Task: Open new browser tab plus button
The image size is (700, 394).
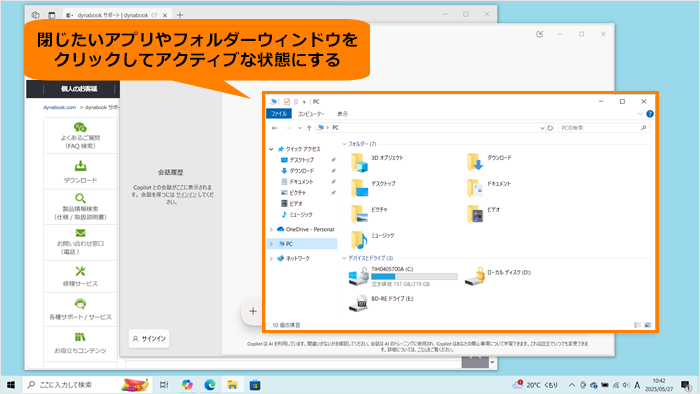Action: (x=180, y=15)
